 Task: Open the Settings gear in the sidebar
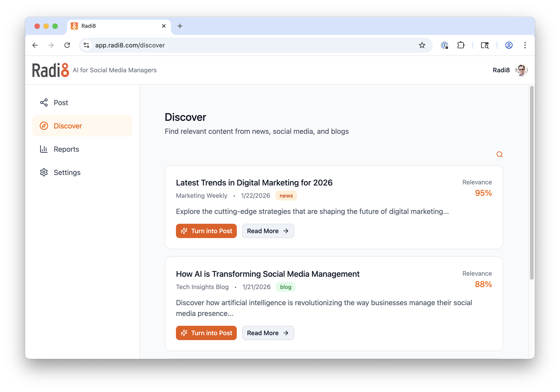44,172
